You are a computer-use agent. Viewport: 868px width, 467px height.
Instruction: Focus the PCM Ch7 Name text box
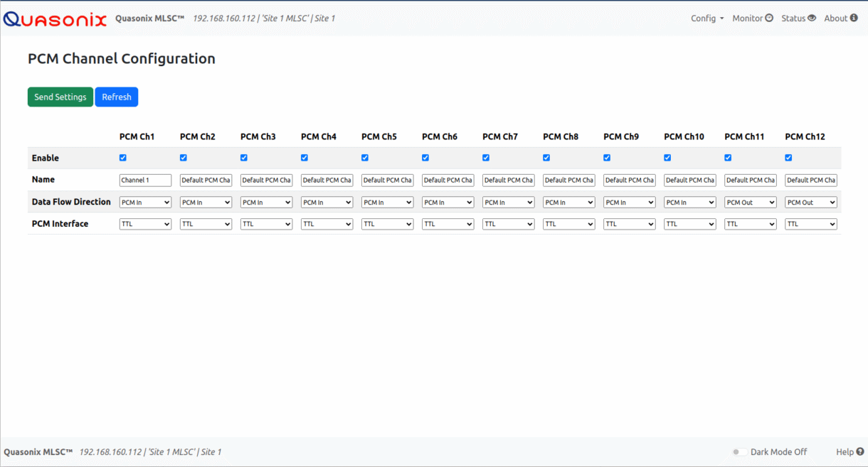pos(508,181)
